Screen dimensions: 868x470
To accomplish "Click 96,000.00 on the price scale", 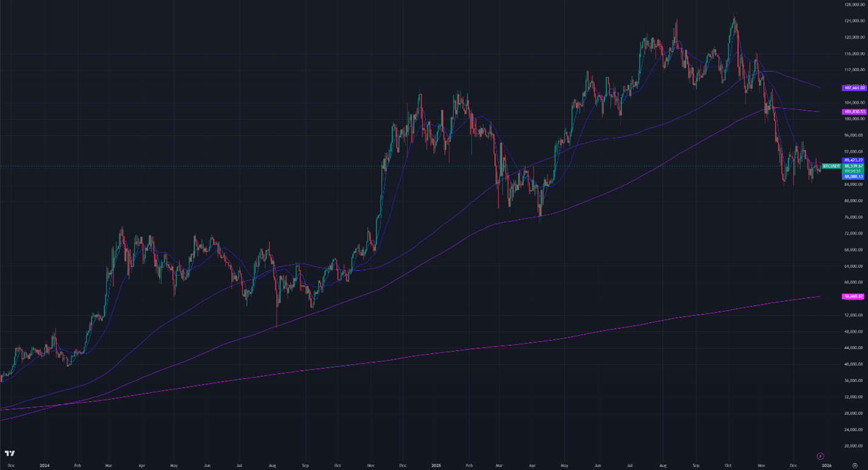I will 853,135.
